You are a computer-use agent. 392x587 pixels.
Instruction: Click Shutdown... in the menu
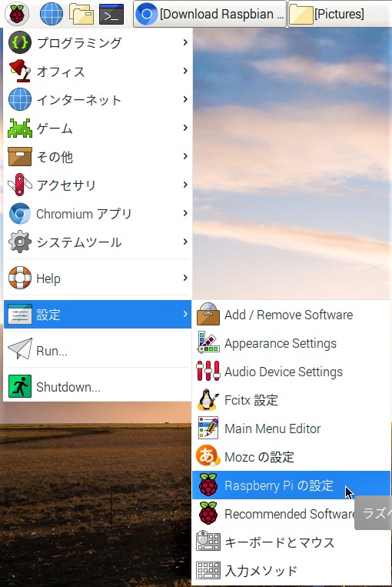click(98, 386)
